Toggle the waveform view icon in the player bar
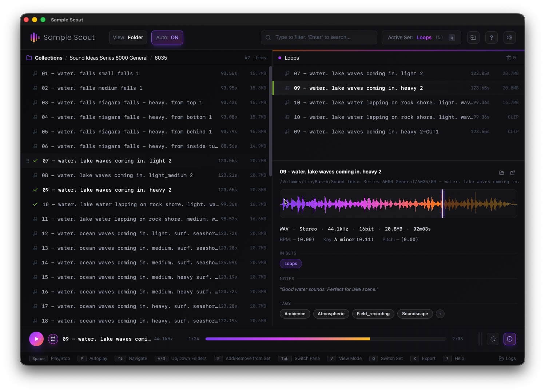The height and width of the screenshot is (392, 545). (493, 339)
